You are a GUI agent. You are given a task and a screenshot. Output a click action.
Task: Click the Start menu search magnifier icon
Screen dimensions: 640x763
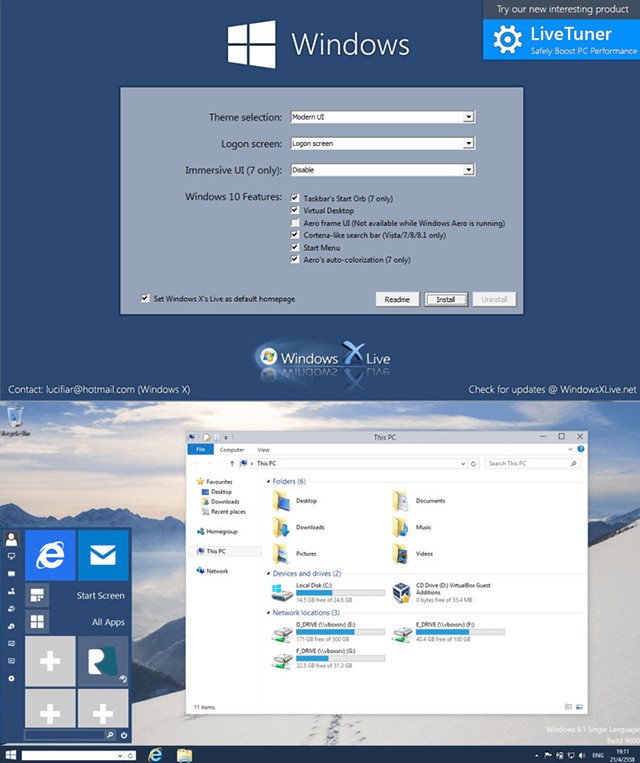tap(110, 735)
